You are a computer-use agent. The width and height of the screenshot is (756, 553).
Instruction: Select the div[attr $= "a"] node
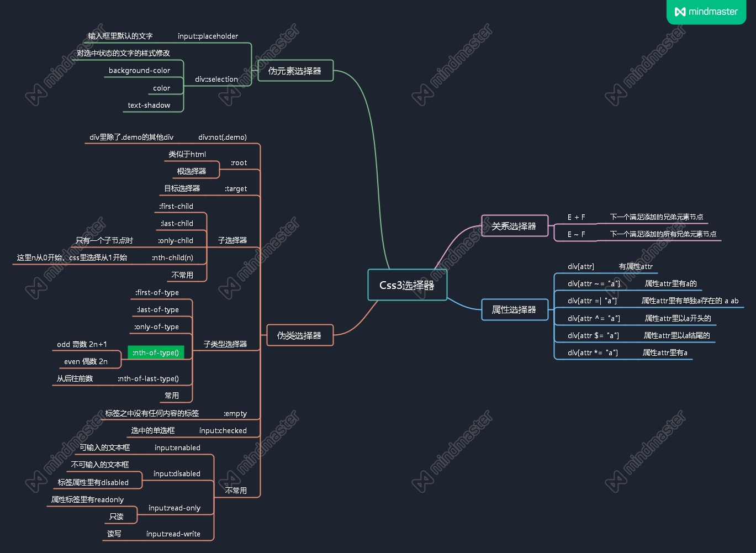(x=593, y=336)
